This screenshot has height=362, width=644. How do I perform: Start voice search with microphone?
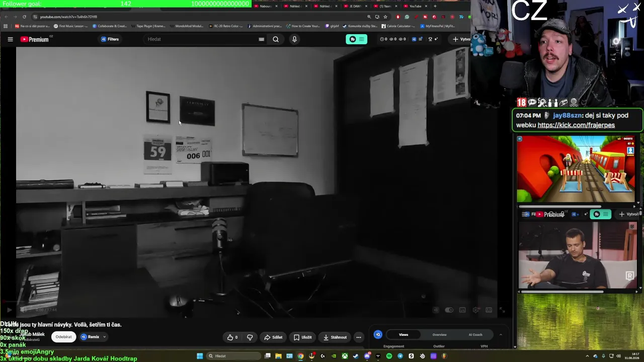pyautogui.click(x=294, y=39)
